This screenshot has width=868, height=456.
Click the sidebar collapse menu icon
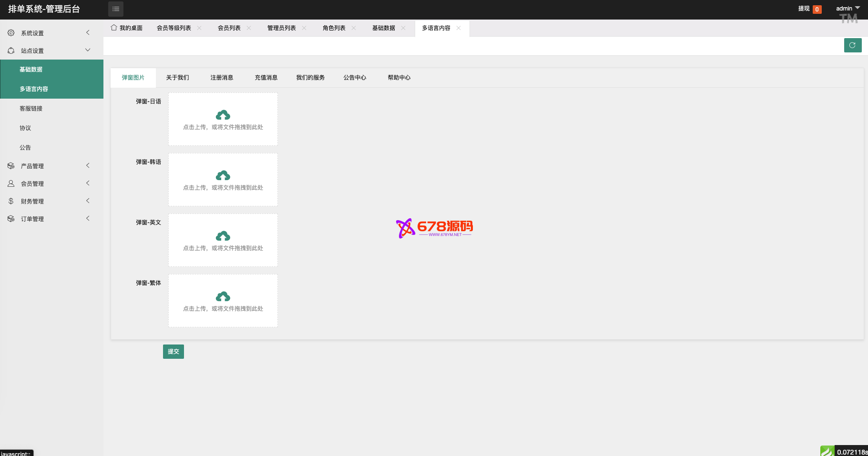tap(116, 9)
